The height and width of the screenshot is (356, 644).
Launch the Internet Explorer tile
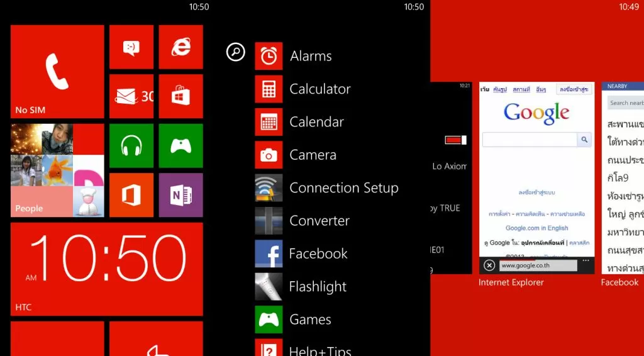point(180,47)
